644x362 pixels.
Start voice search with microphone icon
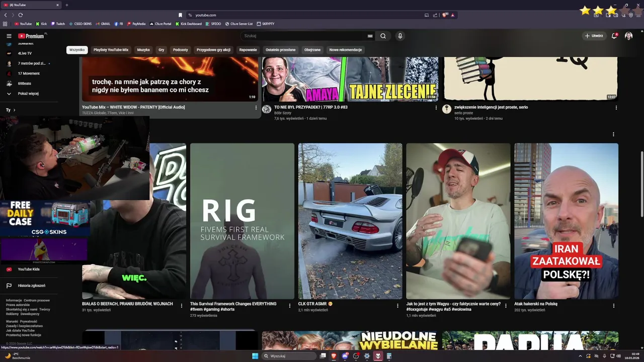[x=400, y=36]
